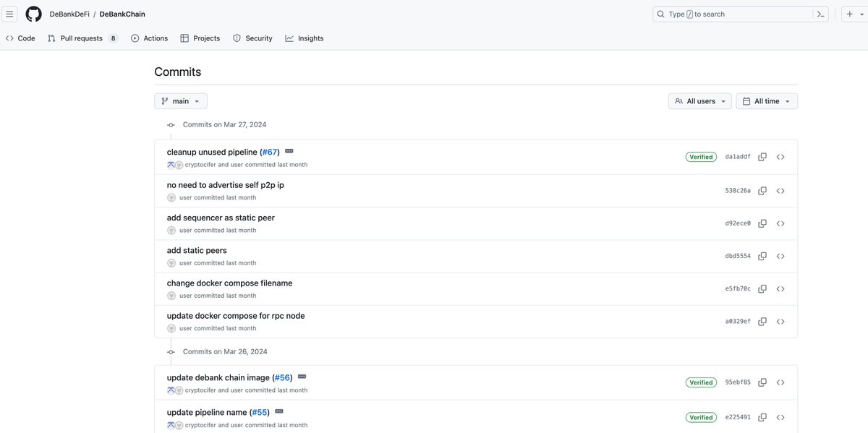Go to GitHub homepage via logo
This screenshot has height=433, width=868.
[x=33, y=14]
